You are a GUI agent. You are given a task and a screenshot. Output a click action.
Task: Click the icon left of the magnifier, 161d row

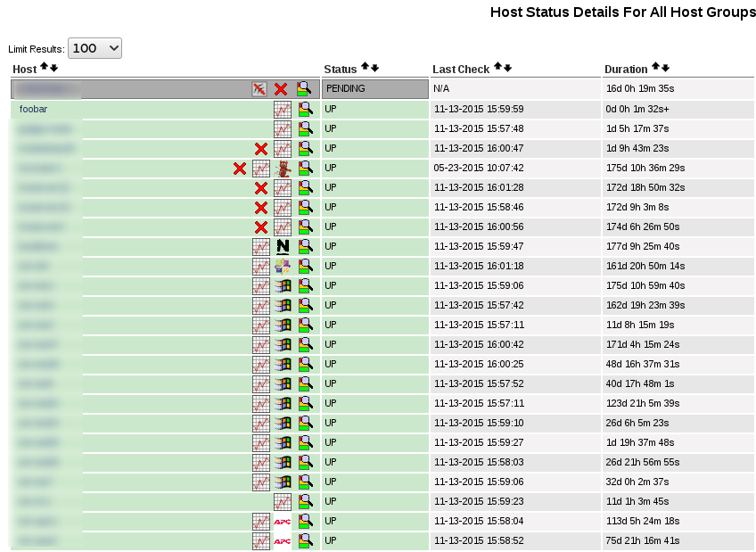click(x=283, y=266)
